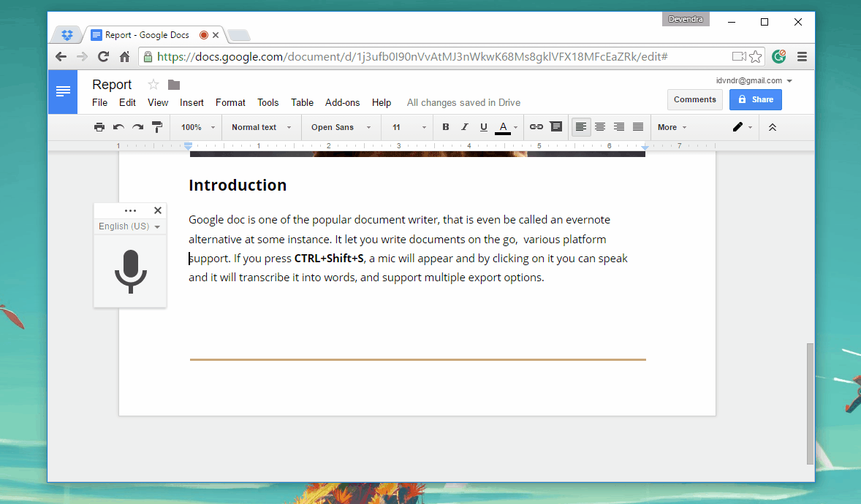Align text to the right
Screen dimensions: 861x504
pyautogui.click(x=619, y=127)
